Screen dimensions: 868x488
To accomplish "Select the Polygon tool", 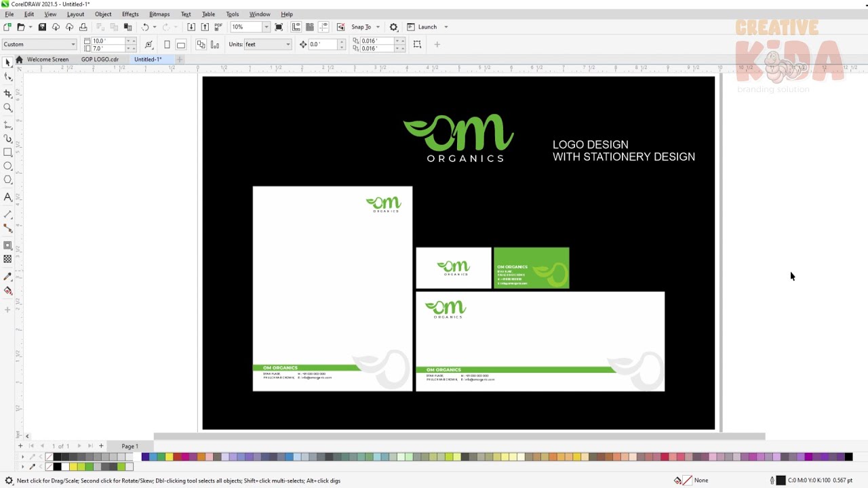I will coord(7,180).
